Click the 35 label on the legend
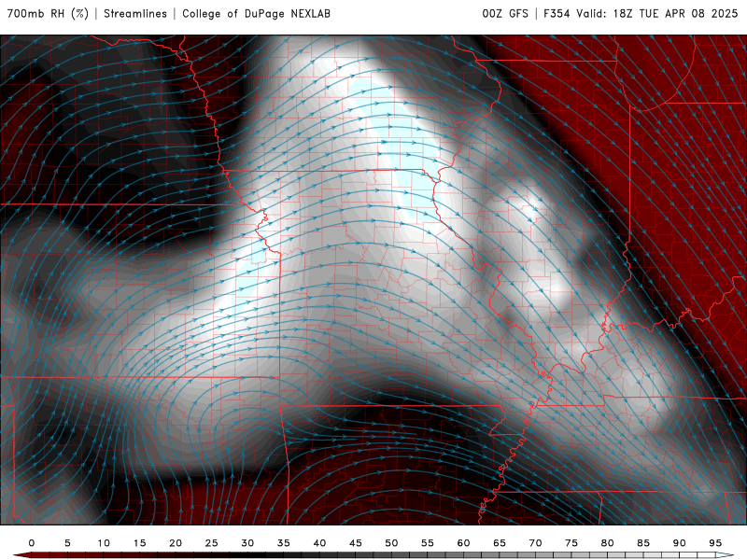 coord(283,543)
